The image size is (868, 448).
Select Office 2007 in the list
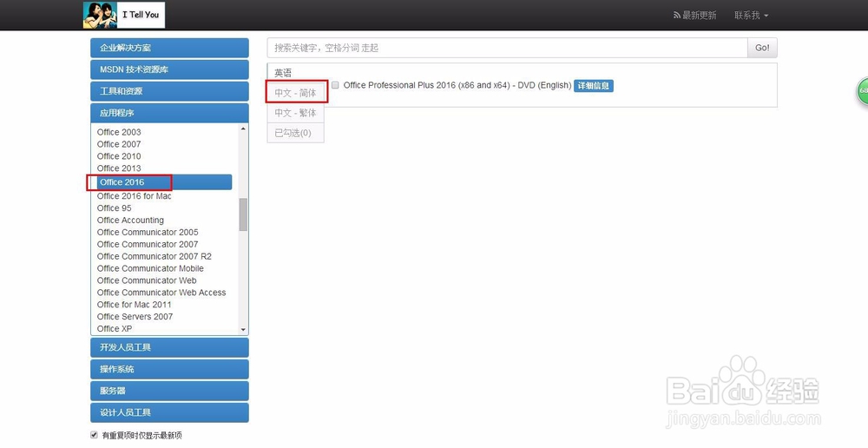click(119, 144)
